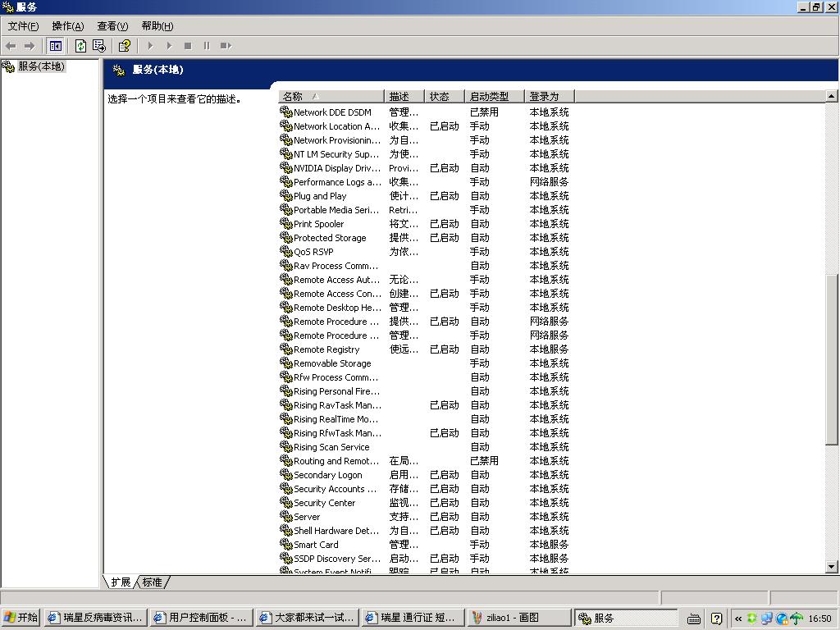This screenshot has height=630, width=840.
Task: Click the Print Spooler gear icon
Action: (x=286, y=223)
